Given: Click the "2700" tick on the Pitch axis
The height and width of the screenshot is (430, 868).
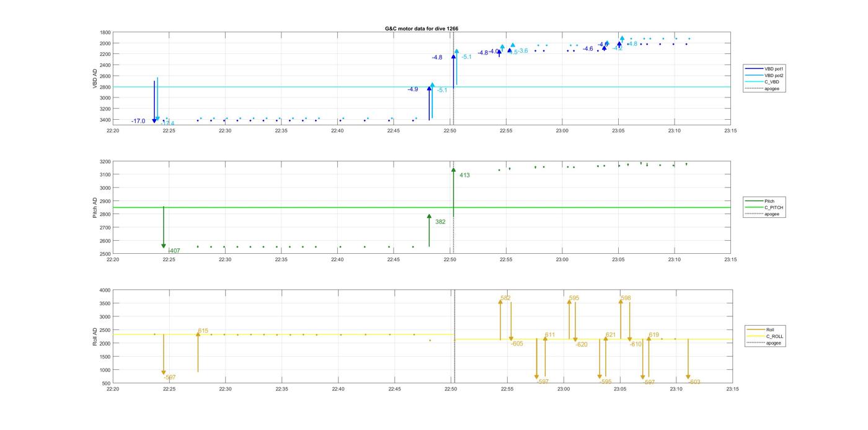Looking at the screenshot, I should [105, 228].
